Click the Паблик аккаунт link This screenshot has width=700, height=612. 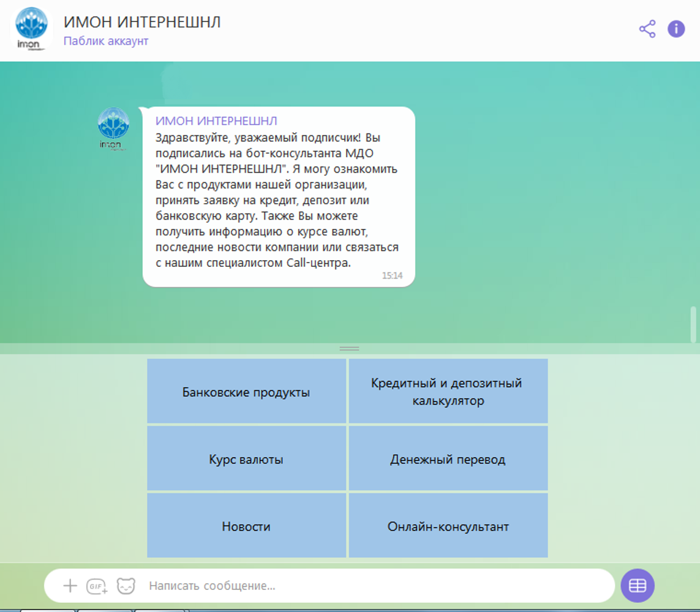(106, 41)
